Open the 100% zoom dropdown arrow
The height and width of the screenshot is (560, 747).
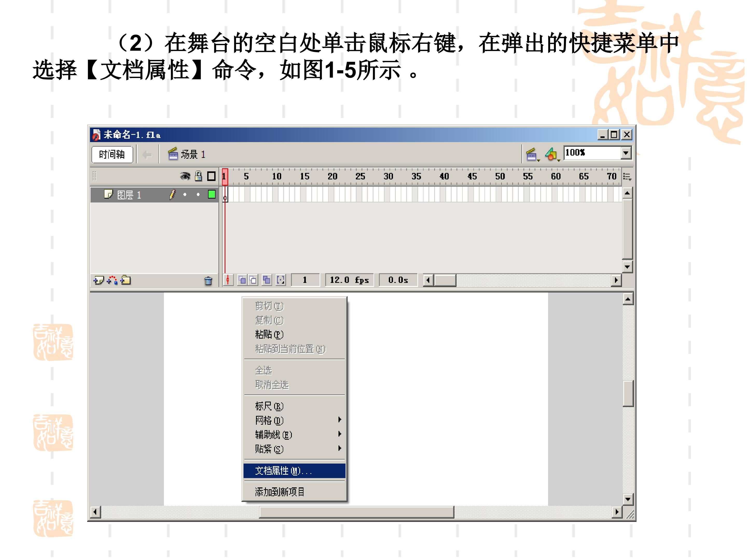pyautogui.click(x=626, y=153)
